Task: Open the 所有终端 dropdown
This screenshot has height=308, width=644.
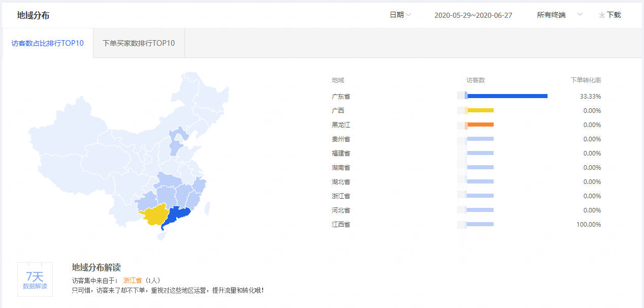Action: click(559, 15)
